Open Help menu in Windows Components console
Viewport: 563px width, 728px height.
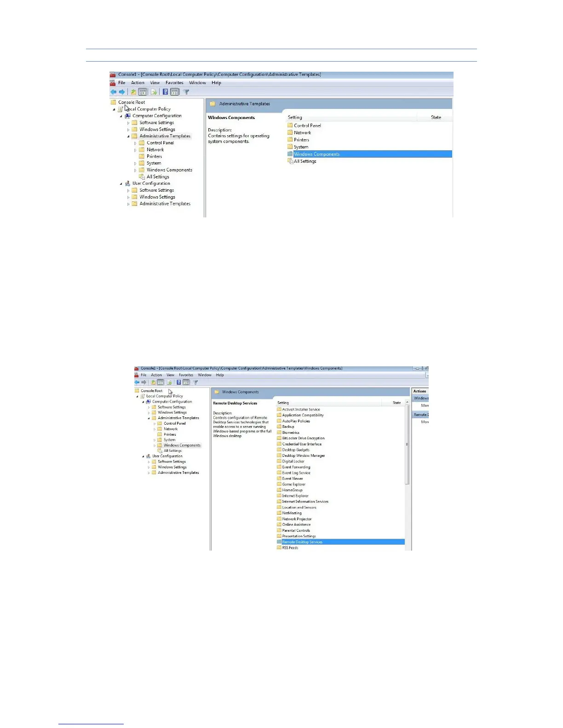tap(220, 375)
